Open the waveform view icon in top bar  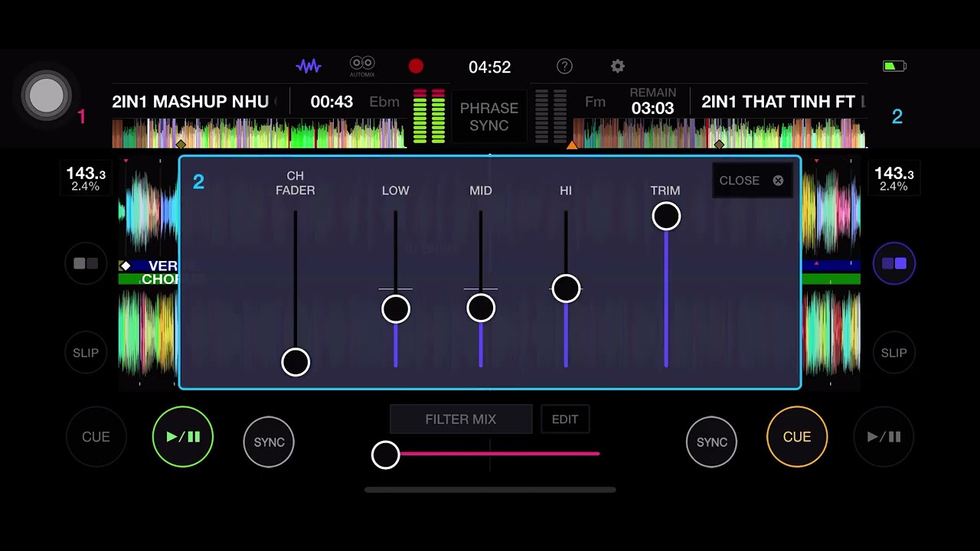pyautogui.click(x=309, y=67)
